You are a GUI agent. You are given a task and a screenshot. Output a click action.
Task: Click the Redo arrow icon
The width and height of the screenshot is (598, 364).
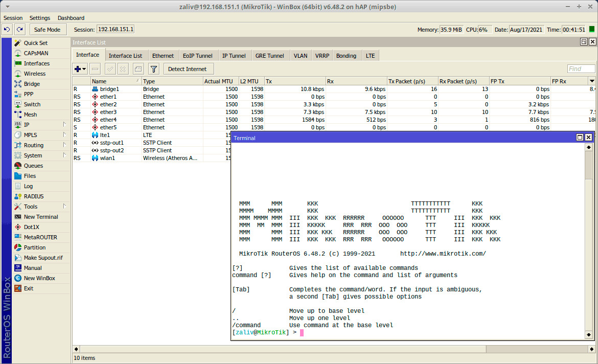tap(19, 30)
